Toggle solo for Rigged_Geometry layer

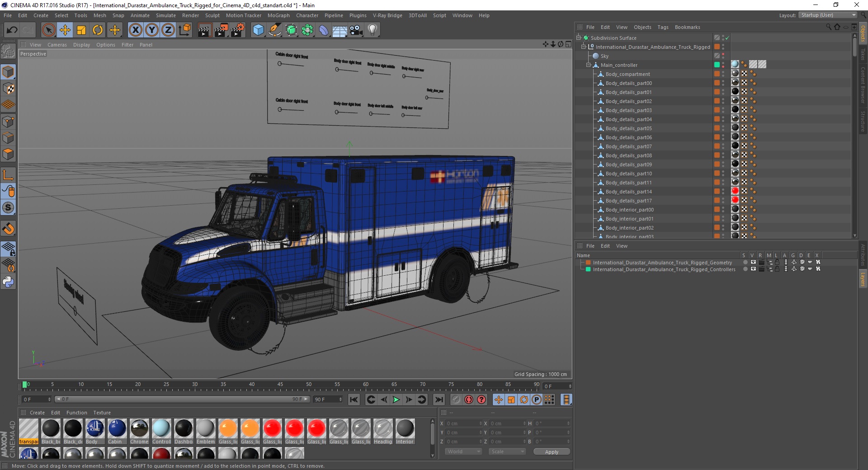745,263
